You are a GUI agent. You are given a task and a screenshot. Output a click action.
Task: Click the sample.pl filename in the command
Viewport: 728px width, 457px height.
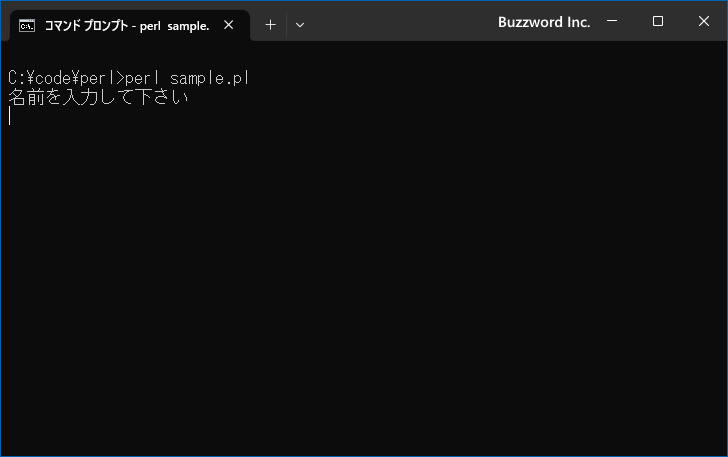(x=209, y=78)
